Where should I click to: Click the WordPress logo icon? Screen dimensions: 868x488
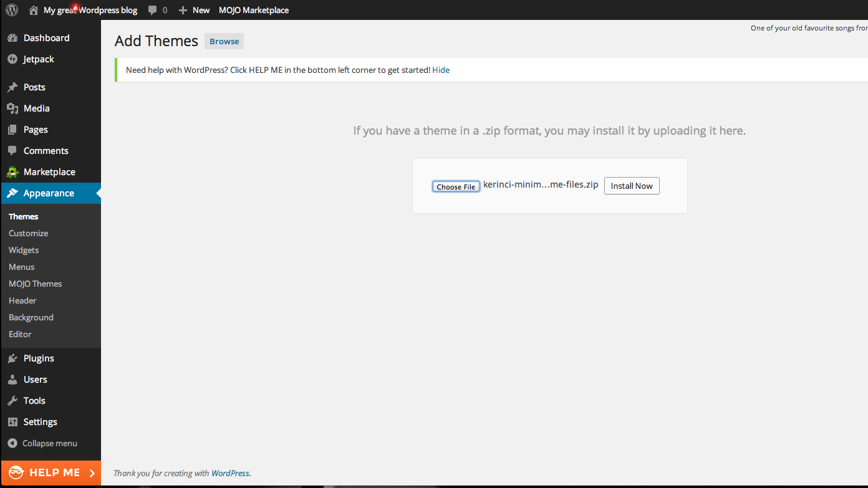[x=12, y=10]
